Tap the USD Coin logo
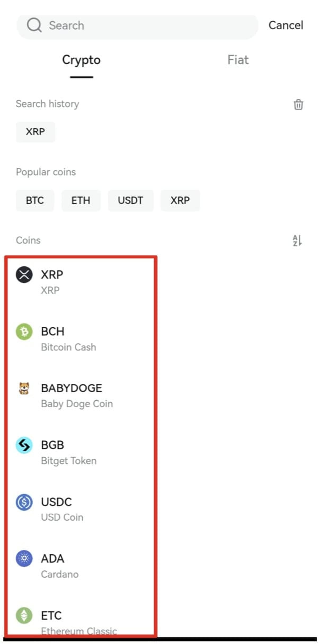The height and width of the screenshot is (644, 323). click(x=24, y=502)
